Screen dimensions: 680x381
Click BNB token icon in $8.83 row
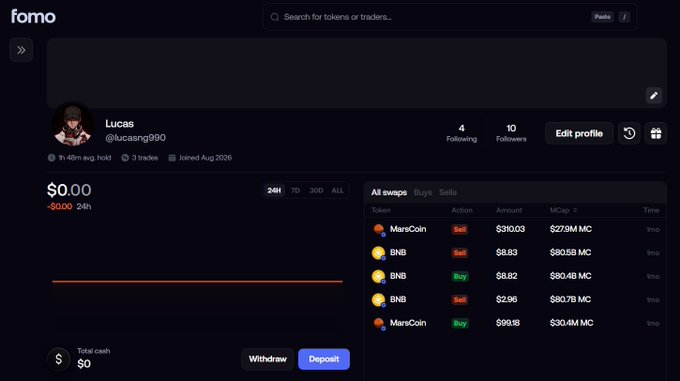379,253
